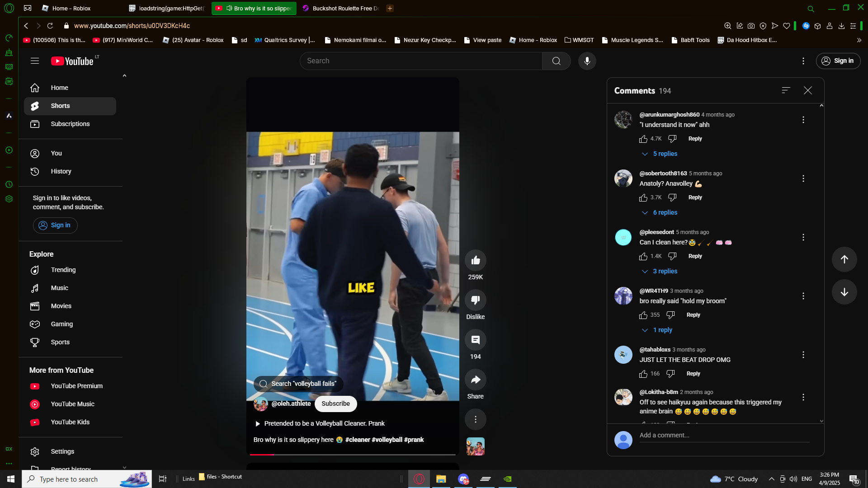Open the comments button showing 194
Screen dimensions: 868x488
476,340
